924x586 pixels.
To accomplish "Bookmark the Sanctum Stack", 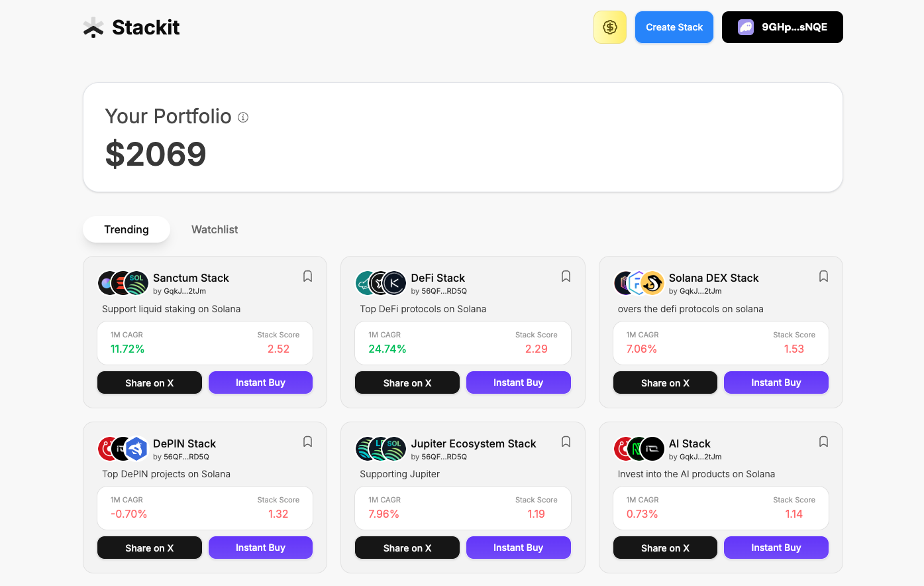I will [x=307, y=276].
